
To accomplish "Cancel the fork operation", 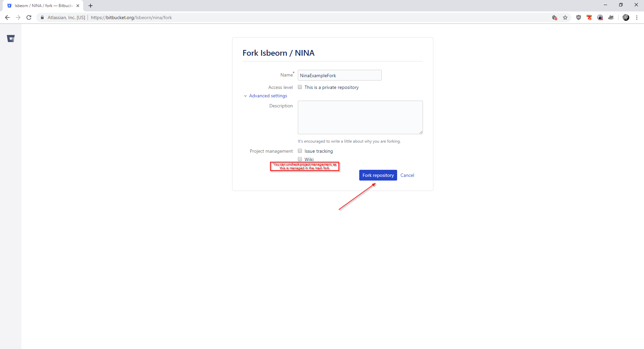I will tap(407, 175).
